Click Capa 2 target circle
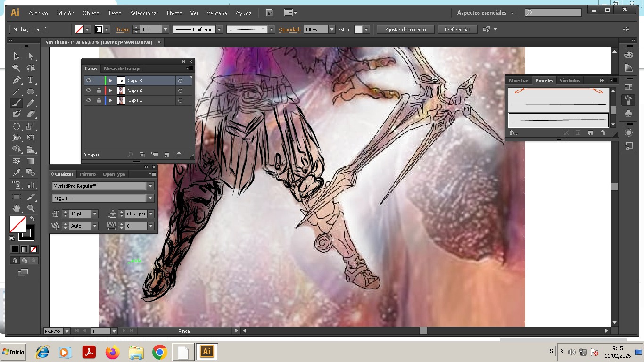This screenshot has height=362, width=644. 180,91
